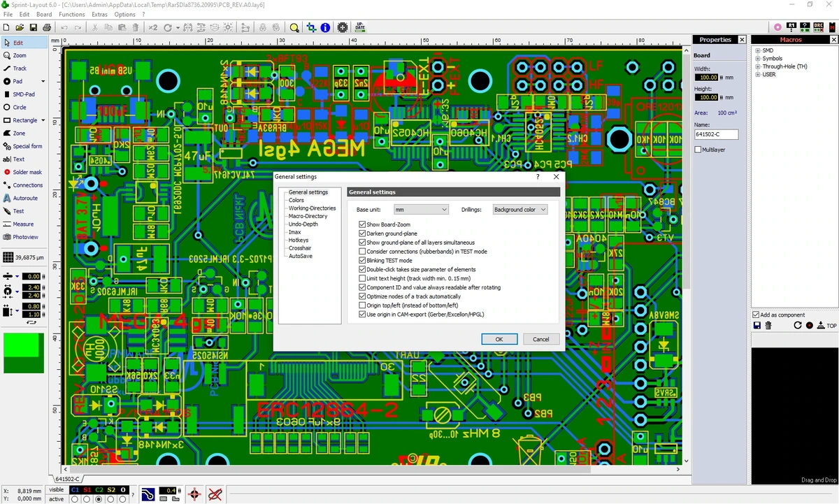Click the Macros panel M icon

[832, 27]
